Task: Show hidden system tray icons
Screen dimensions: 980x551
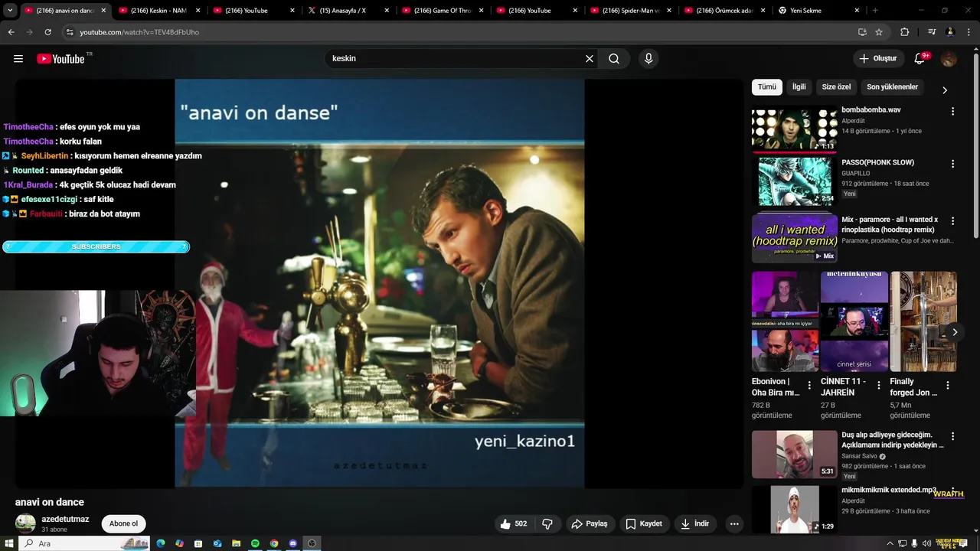Action: click(890, 543)
